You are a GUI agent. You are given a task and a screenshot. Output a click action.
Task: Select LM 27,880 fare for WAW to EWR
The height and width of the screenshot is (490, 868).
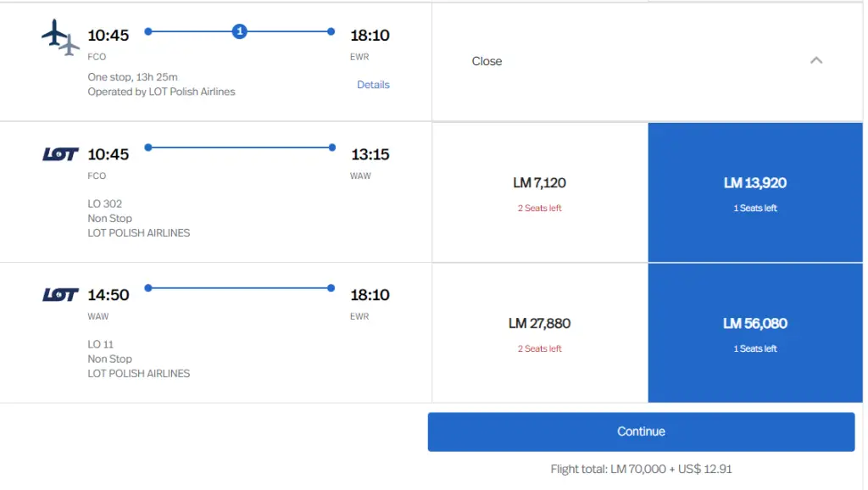click(x=540, y=332)
